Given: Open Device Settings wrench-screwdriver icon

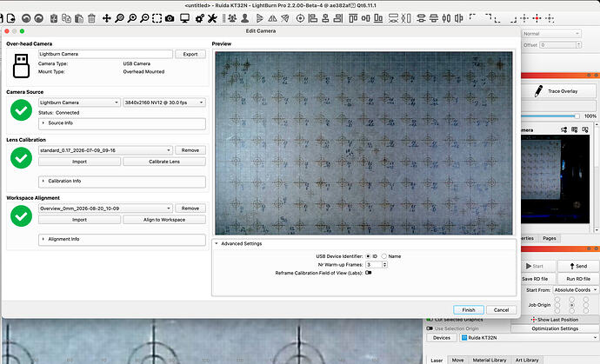Looking at the screenshot, I should click(212, 18).
